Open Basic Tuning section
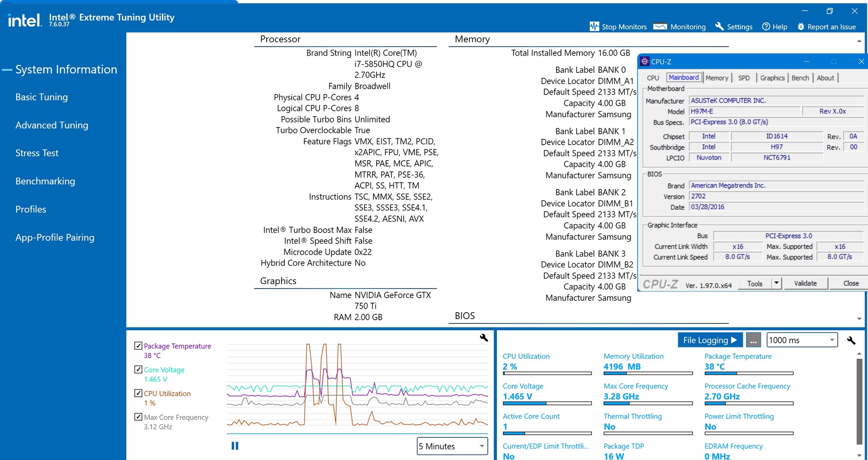The height and width of the screenshot is (460, 868). click(42, 97)
